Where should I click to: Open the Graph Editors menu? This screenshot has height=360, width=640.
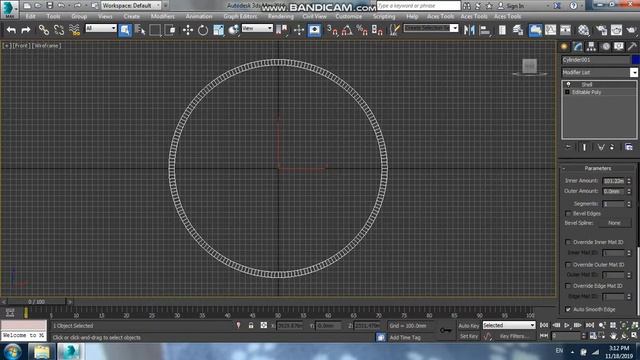click(240, 16)
